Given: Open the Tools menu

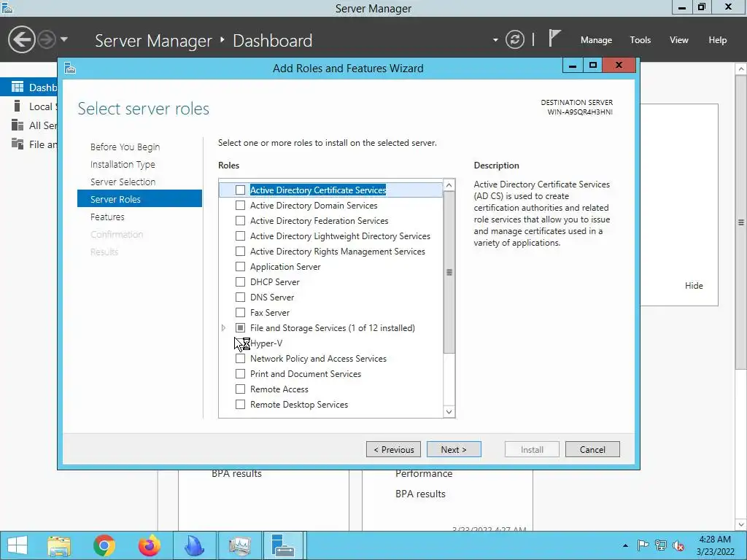Looking at the screenshot, I should click(640, 40).
